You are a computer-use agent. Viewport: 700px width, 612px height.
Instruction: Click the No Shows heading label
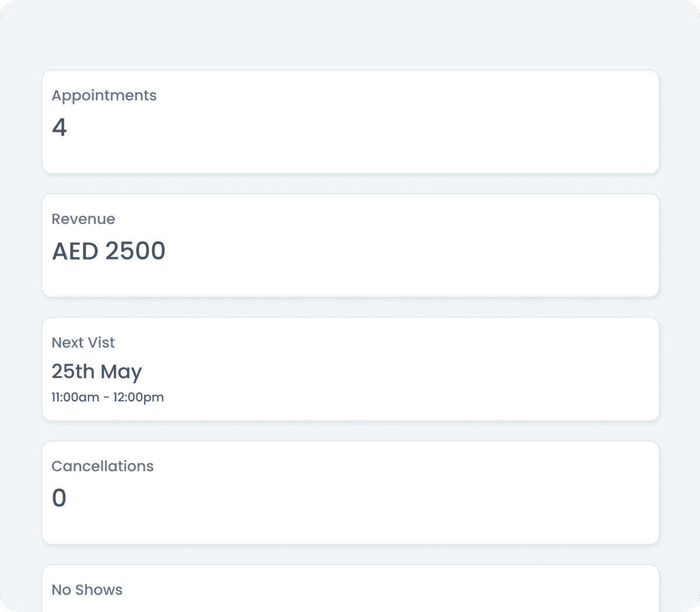(87, 590)
